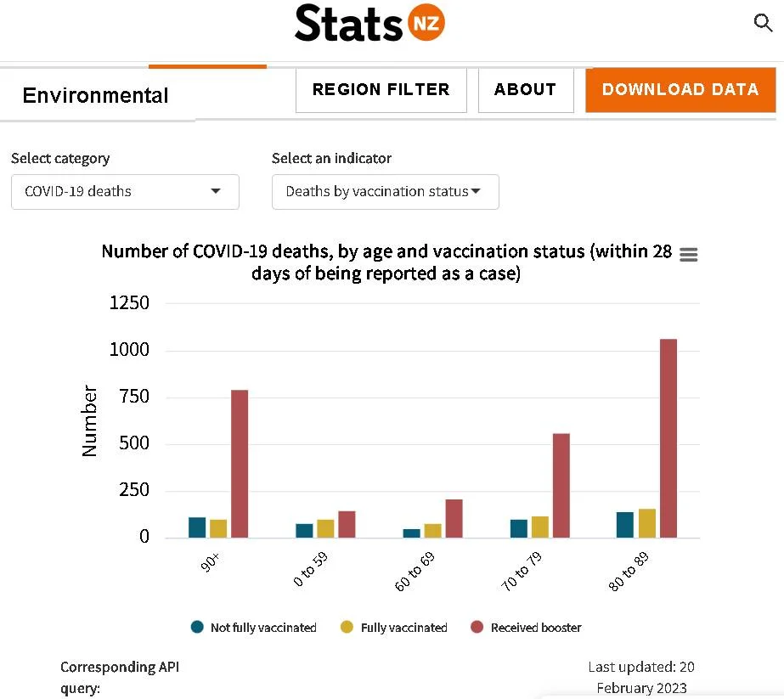The image size is (784, 699).
Task: Click the Download Data button
Action: coord(680,90)
